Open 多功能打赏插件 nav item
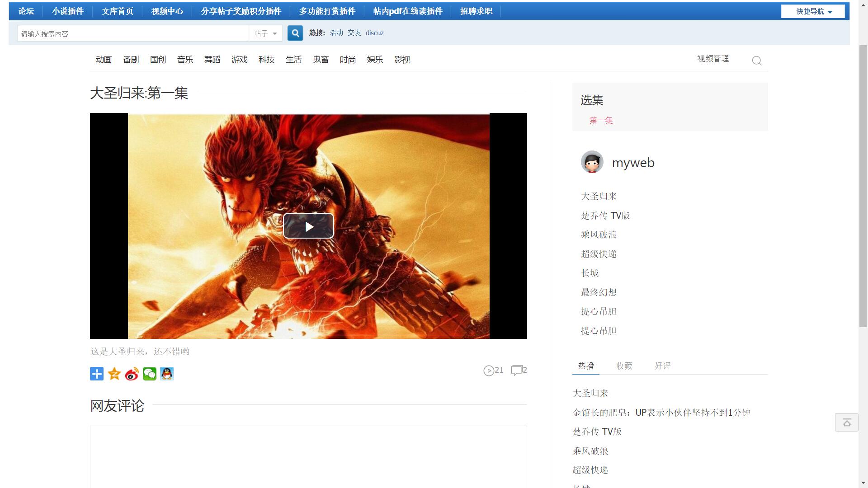 pyautogui.click(x=327, y=11)
